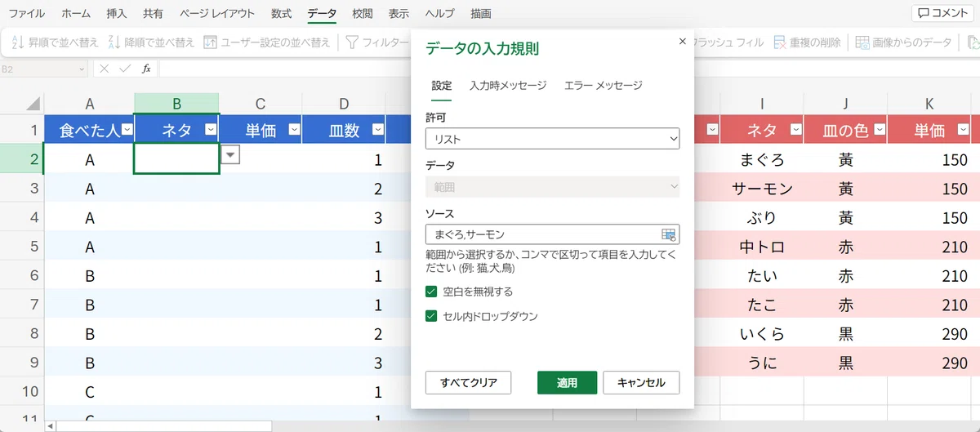Select column K header
Viewport: 980px width, 432px height.
pyautogui.click(x=929, y=103)
